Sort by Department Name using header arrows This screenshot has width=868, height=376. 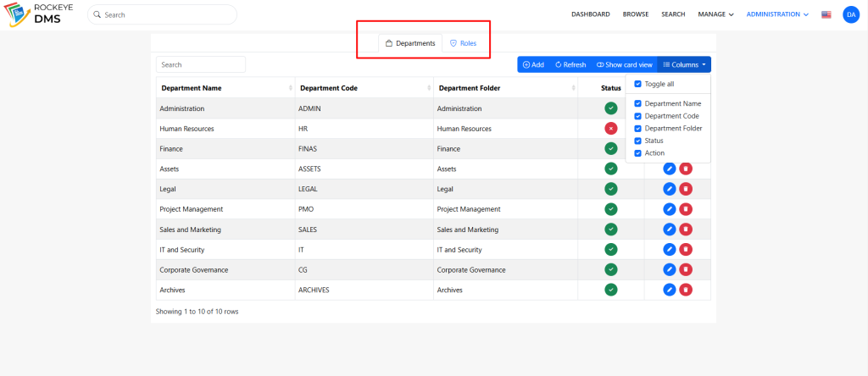(x=291, y=88)
